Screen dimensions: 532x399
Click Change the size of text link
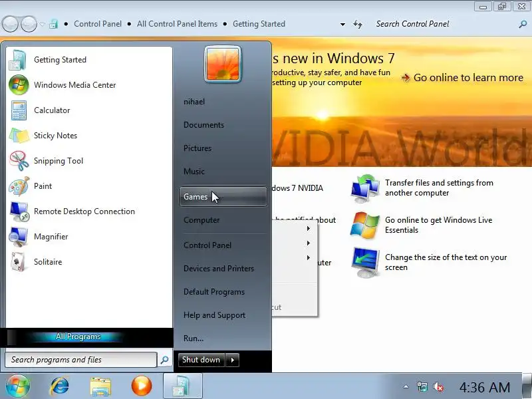446,262
